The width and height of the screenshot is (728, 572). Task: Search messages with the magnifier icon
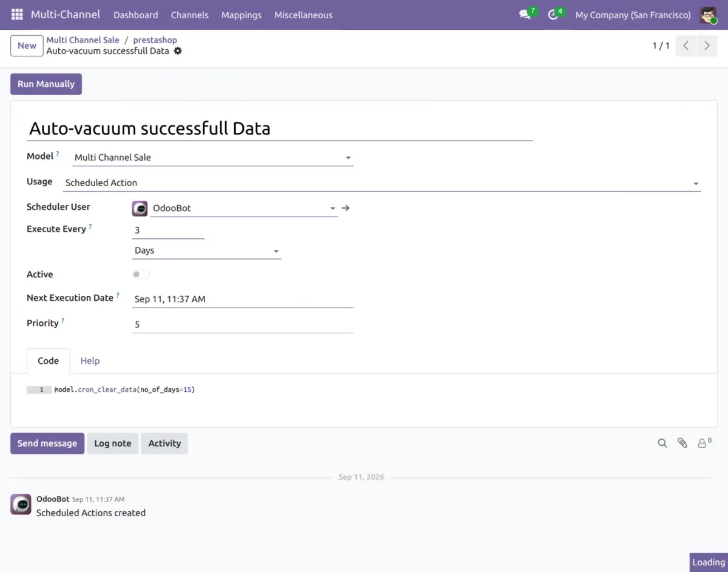pyautogui.click(x=662, y=443)
